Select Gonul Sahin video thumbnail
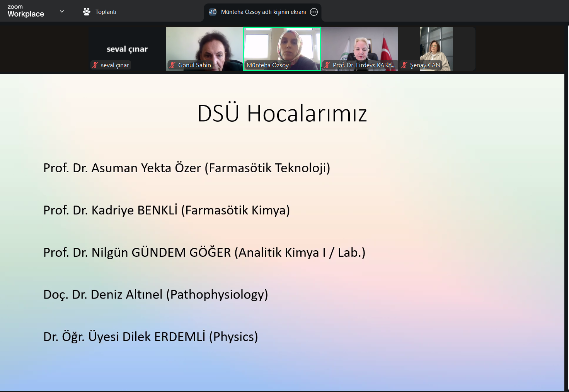 pos(204,49)
